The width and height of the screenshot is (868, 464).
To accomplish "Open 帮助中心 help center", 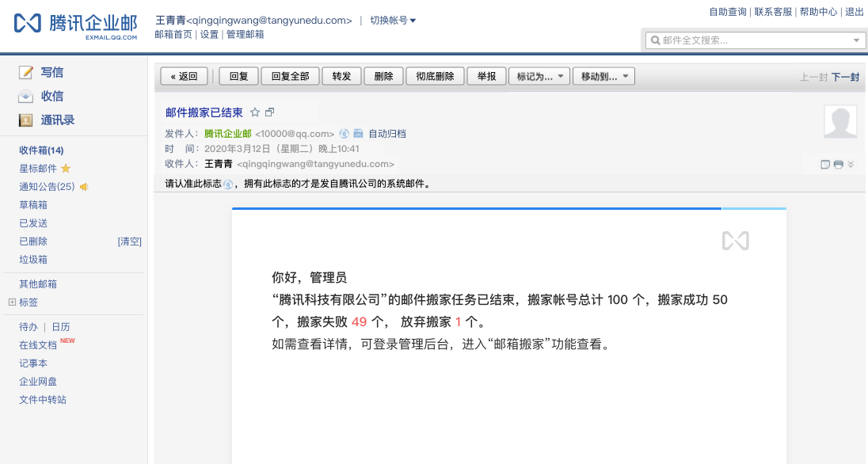I will click(x=819, y=12).
